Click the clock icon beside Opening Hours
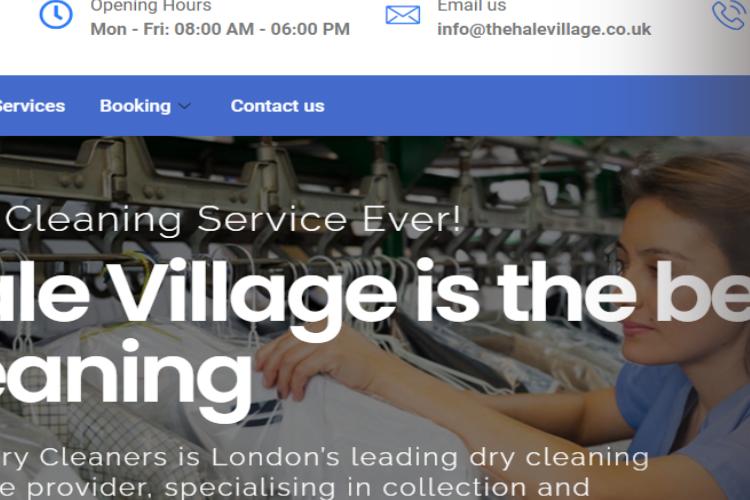The width and height of the screenshot is (750, 500). click(56, 14)
